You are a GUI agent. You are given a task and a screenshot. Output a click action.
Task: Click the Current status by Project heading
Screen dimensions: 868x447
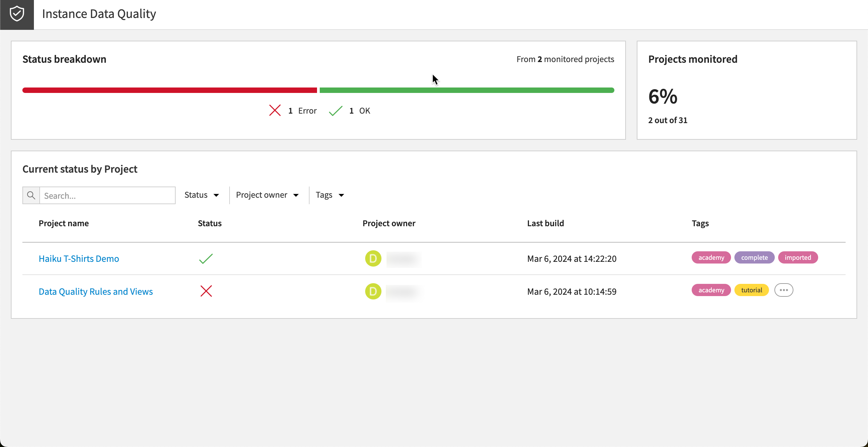pyautogui.click(x=80, y=169)
